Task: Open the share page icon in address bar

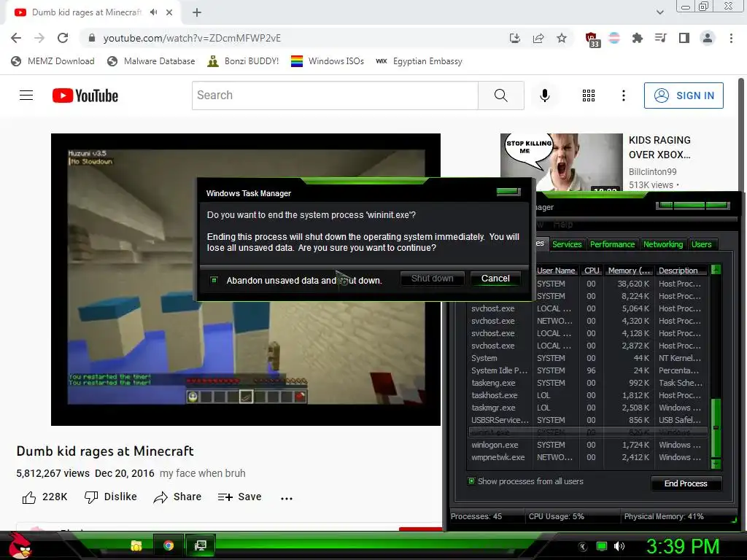Action: click(538, 38)
